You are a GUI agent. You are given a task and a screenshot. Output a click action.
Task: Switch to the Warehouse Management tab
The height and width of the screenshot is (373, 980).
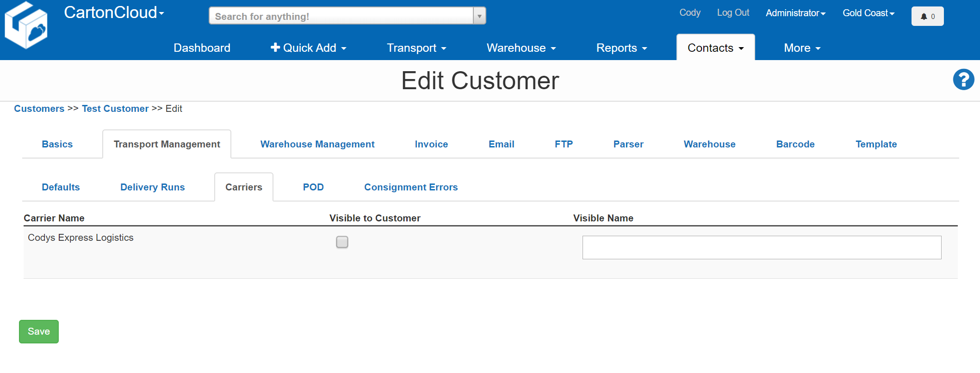[x=317, y=144]
